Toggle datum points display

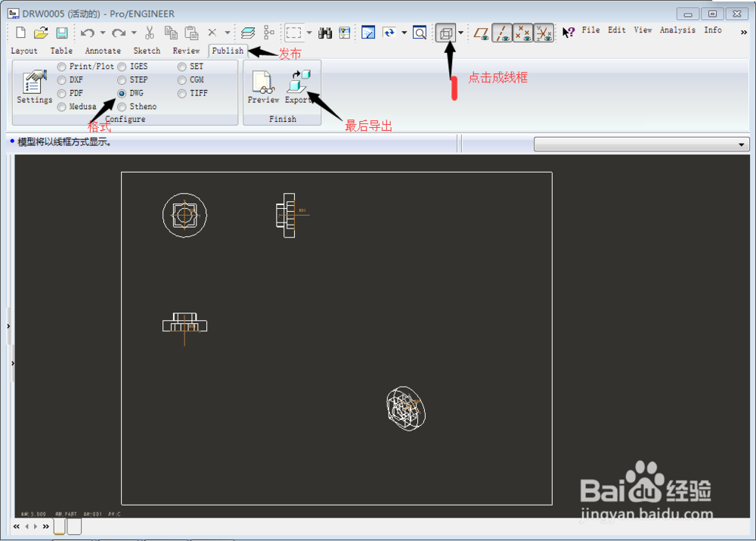(522, 33)
